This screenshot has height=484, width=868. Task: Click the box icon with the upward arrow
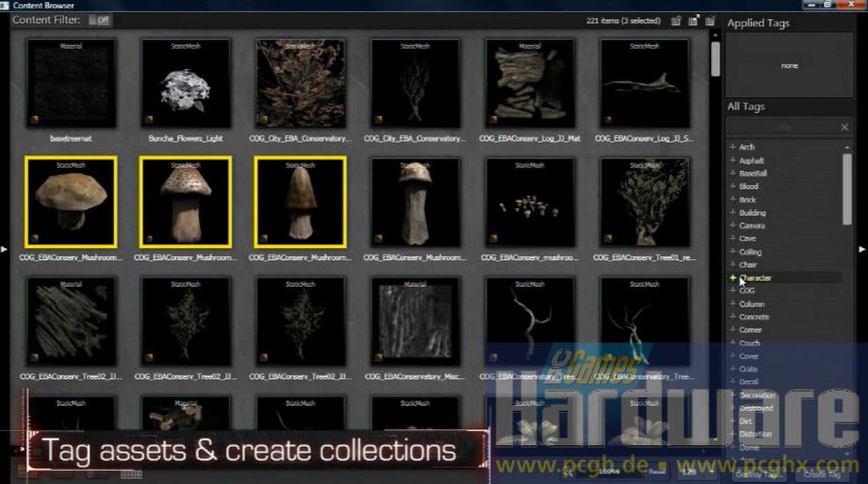tap(676, 21)
